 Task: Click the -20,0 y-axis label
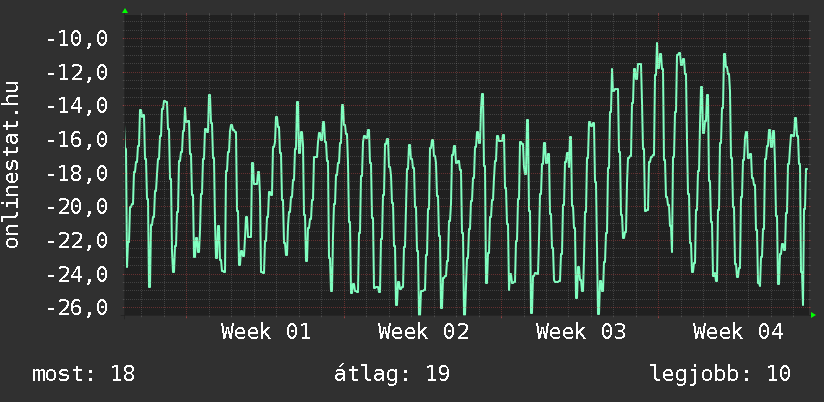(77, 207)
